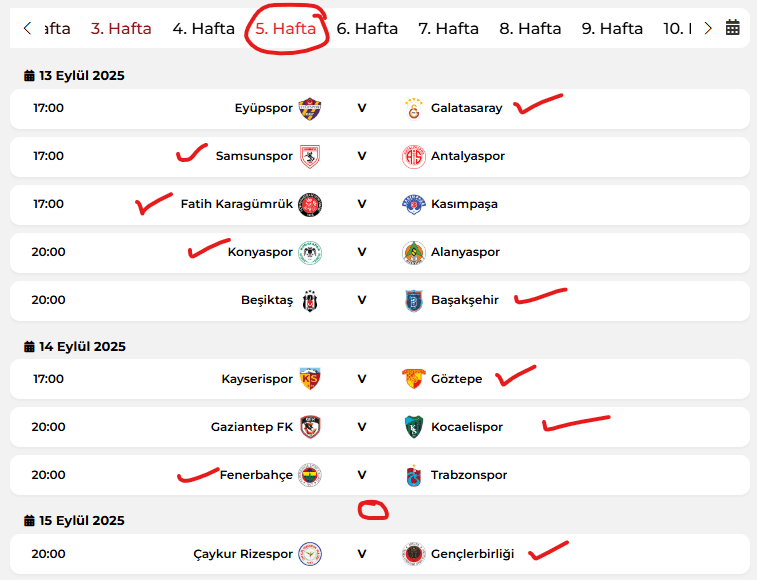Click the Fenerbahçe club crest
The image size is (757, 580).
tap(309, 475)
